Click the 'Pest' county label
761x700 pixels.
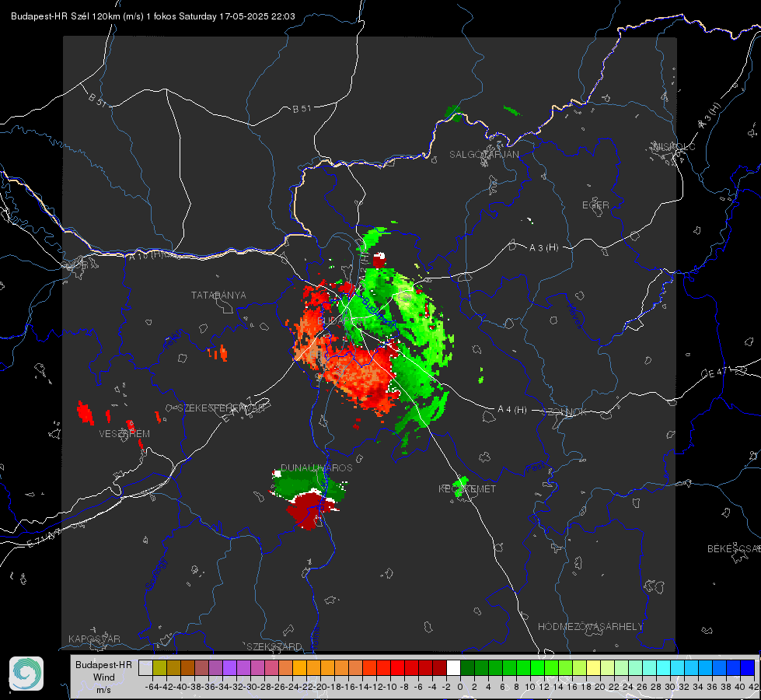click(536, 467)
